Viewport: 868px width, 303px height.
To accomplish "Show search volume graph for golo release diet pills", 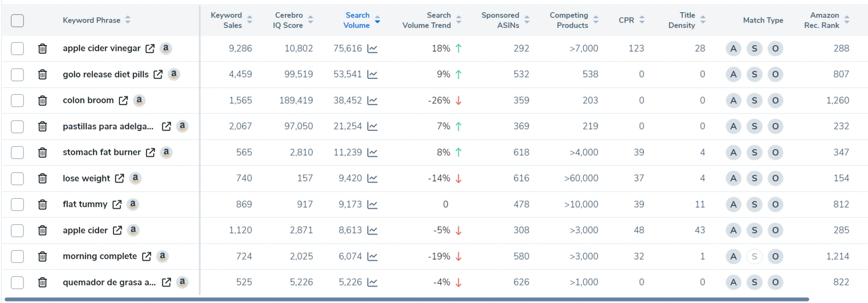I will (x=373, y=75).
